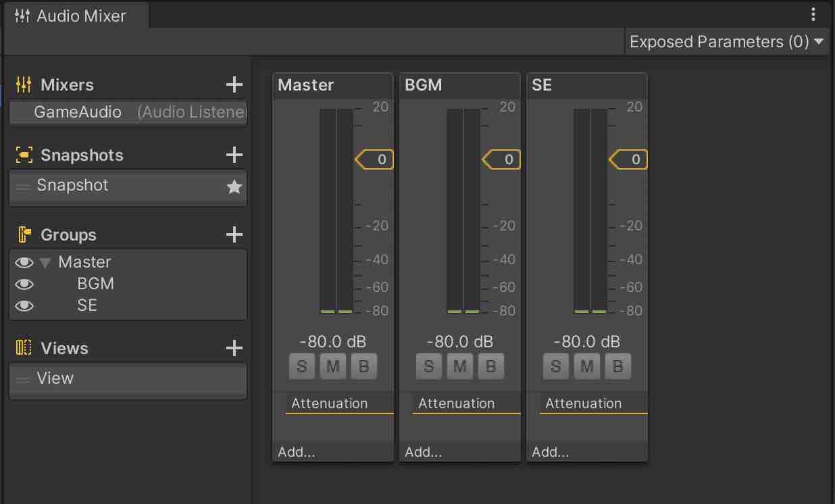Open the panel options kebab menu
The width and height of the screenshot is (835, 504).
[813, 14]
